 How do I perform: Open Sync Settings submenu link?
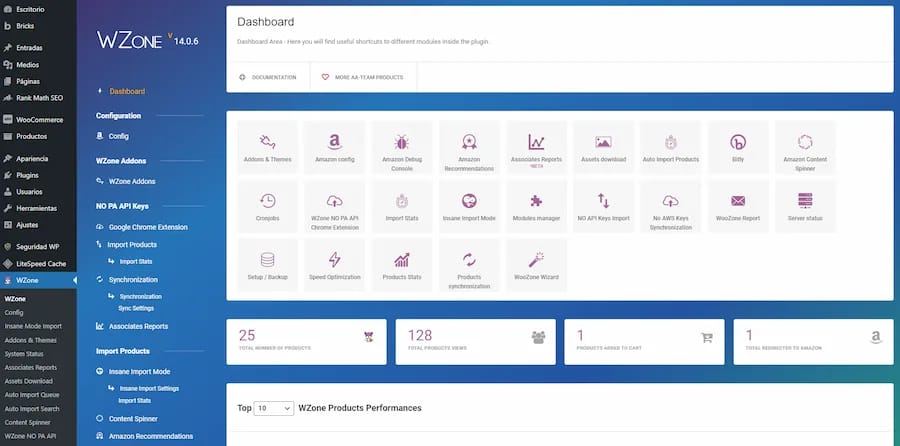click(x=136, y=308)
